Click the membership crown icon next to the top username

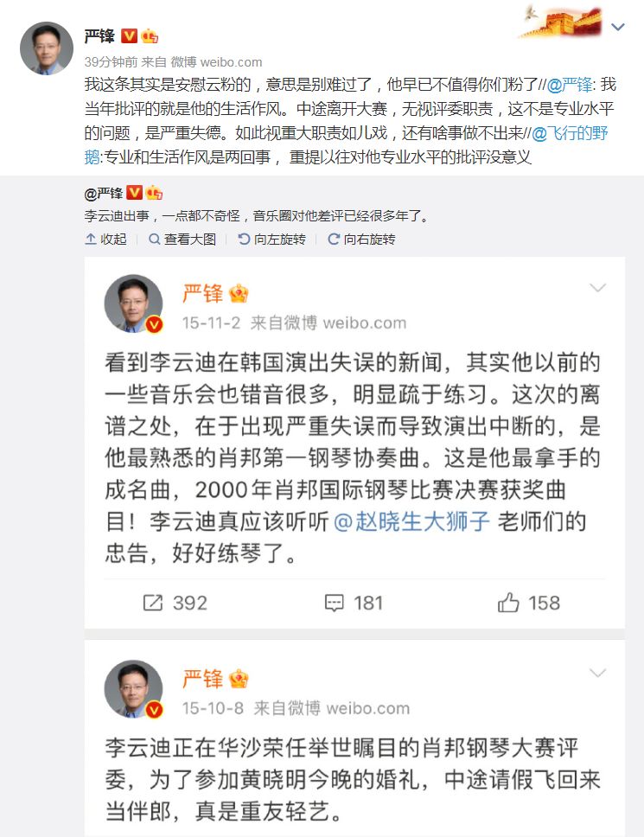pyautogui.click(x=150, y=35)
